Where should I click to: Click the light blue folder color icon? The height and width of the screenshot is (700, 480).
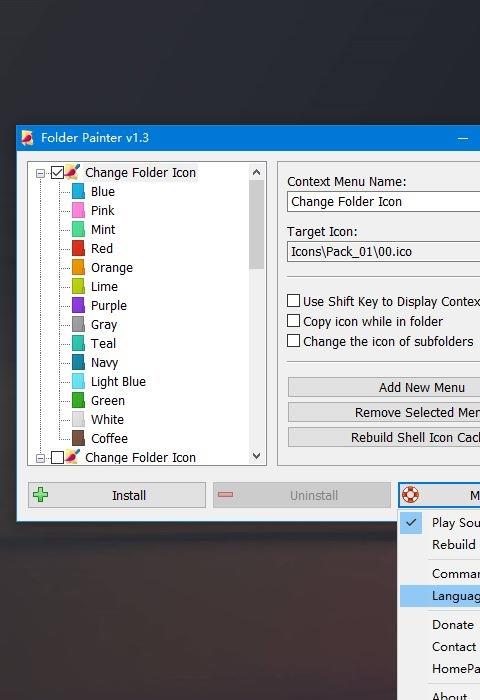(x=78, y=381)
